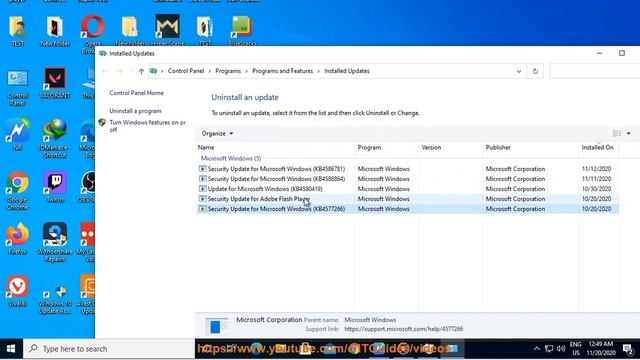Open the Organize dropdown menu
640x360 pixels.
point(217,133)
